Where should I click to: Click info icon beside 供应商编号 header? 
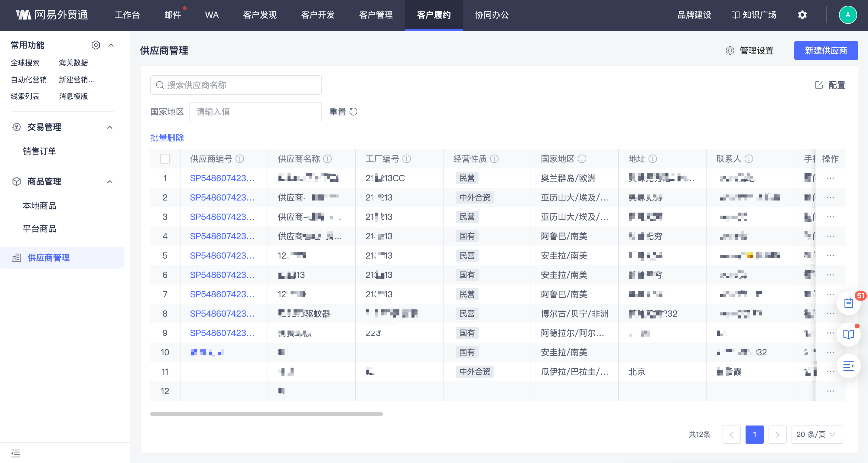239,159
